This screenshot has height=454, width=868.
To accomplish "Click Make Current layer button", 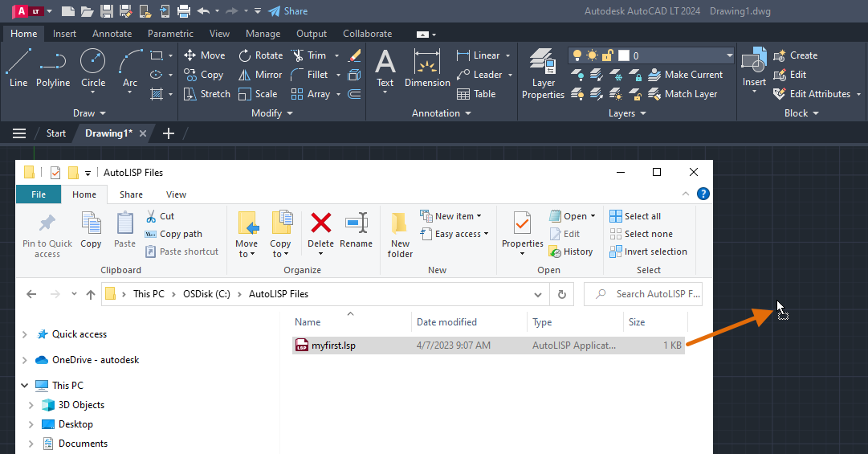I will click(685, 75).
